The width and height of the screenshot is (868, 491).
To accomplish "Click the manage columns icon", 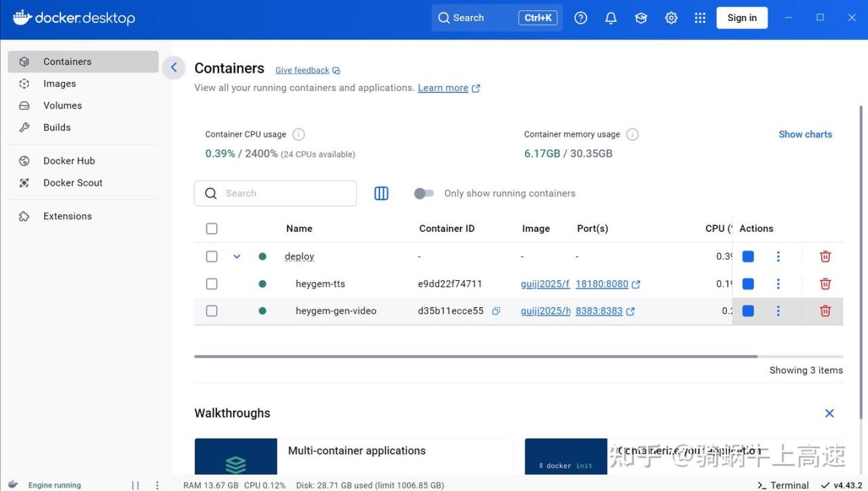I will click(381, 193).
